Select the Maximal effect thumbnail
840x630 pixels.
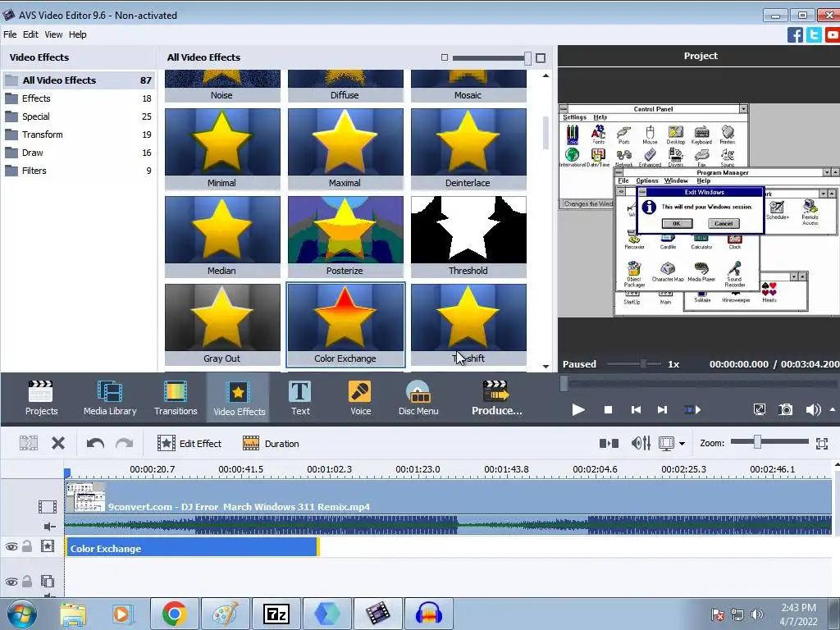(x=345, y=148)
